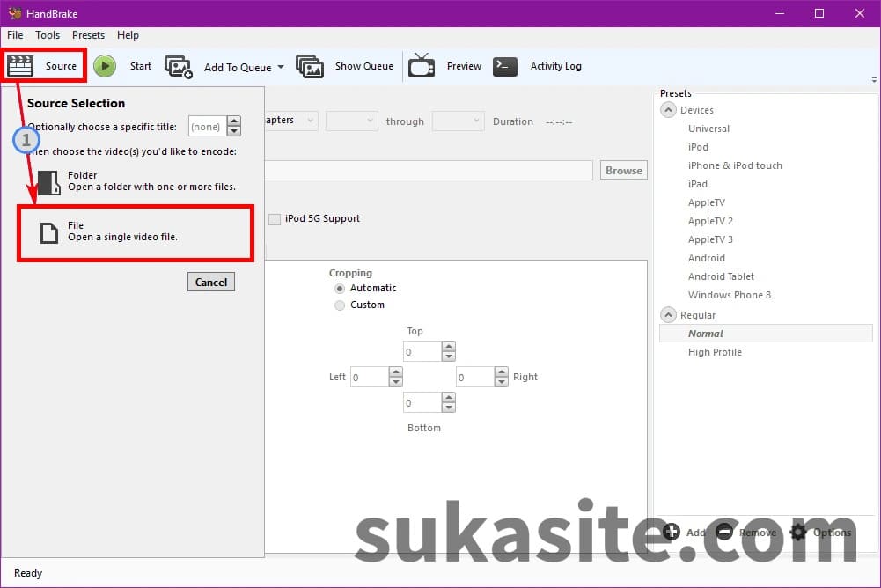Click into the destination path field

429,171
